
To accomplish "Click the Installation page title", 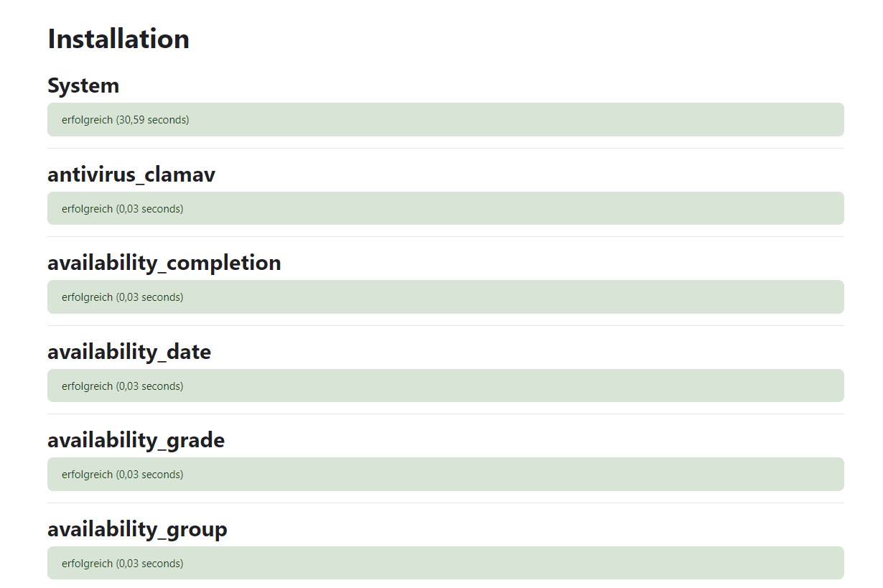I will tap(118, 38).
